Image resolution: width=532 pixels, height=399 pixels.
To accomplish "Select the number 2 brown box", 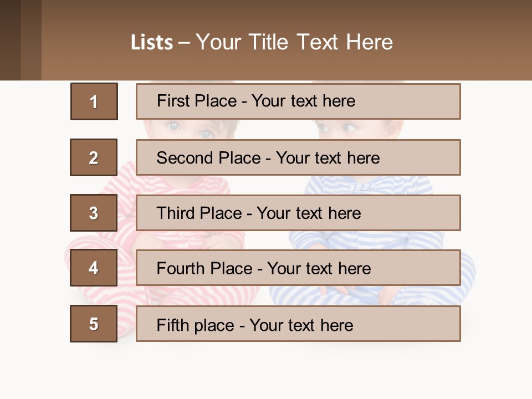I will coord(94,157).
